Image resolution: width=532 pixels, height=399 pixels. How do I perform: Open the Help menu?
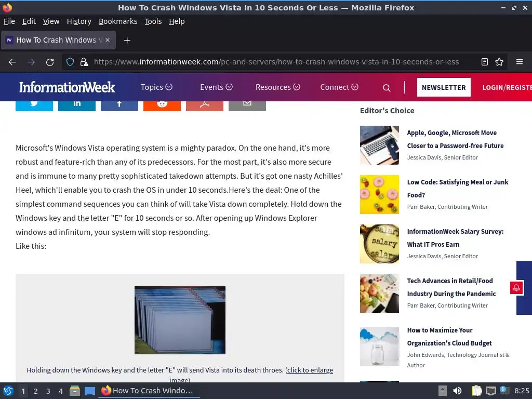tap(177, 21)
